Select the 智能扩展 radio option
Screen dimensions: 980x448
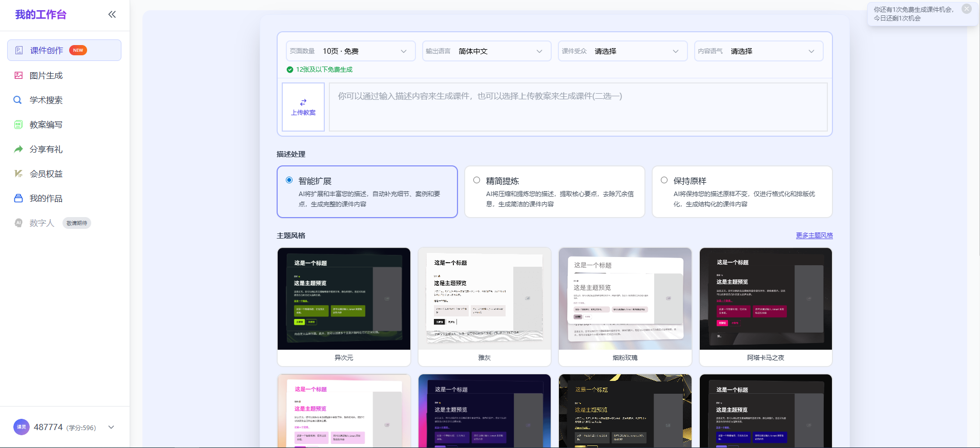289,180
